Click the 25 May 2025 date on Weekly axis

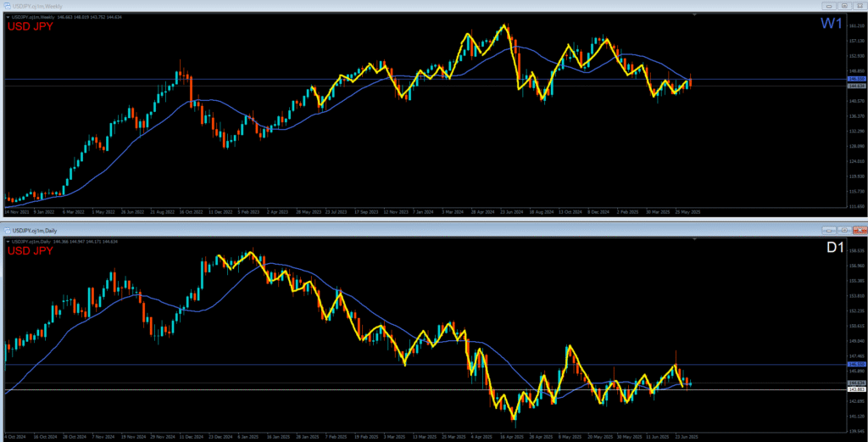click(687, 212)
